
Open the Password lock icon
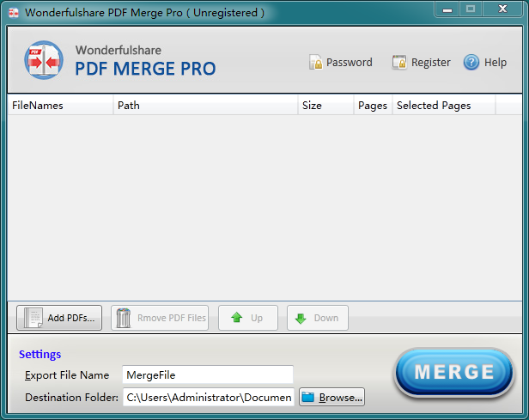pyautogui.click(x=316, y=62)
